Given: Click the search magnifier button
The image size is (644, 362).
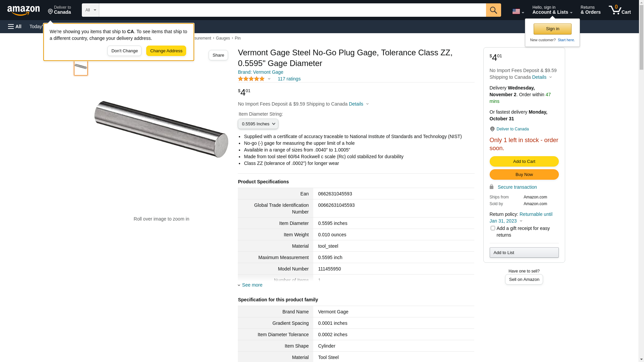Looking at the screenshot, I should [493, 10].
